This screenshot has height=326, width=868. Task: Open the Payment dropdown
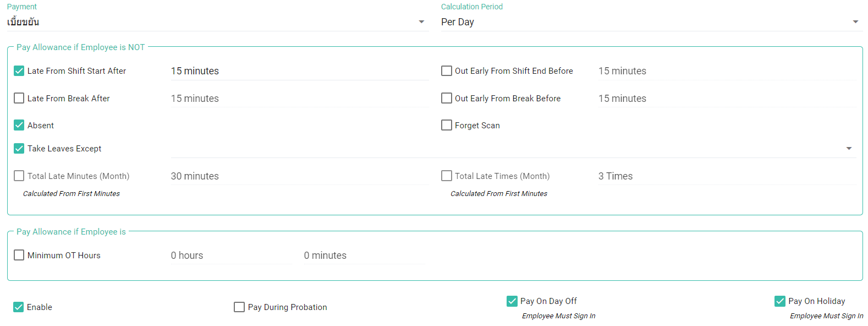tap(217, 22)
